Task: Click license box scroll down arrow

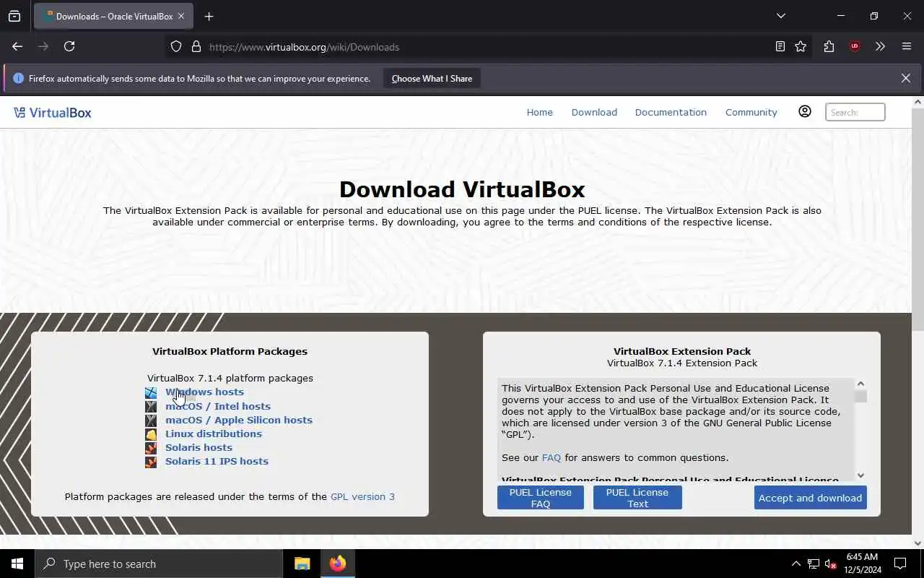Action: pyautogui.click(x=860, y=475)
